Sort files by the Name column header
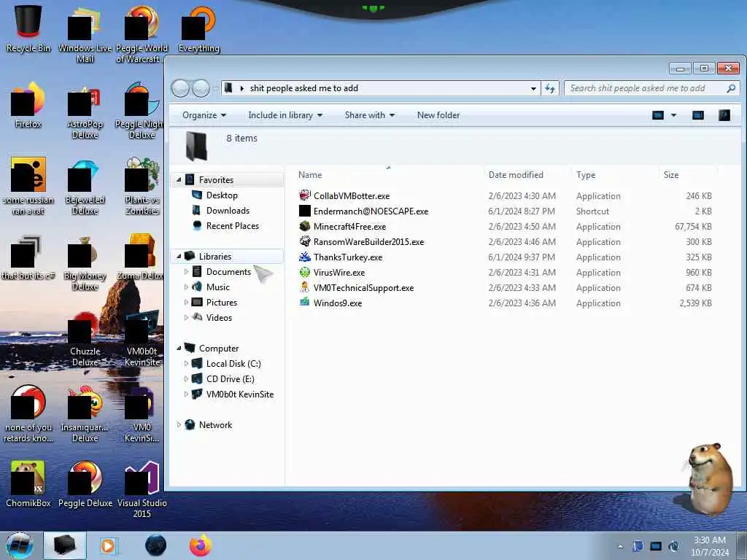 click(x=388, y=175)
